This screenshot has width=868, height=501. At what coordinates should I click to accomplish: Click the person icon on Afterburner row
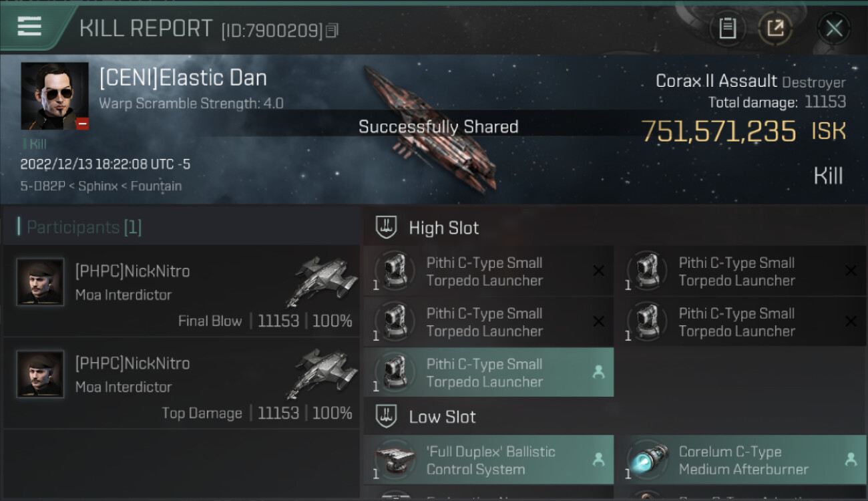pos(850,460)
